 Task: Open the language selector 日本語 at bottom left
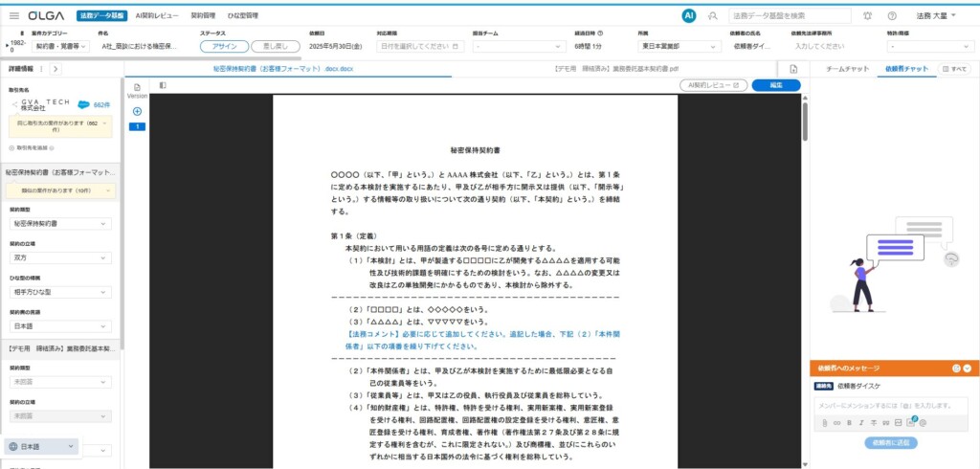42,446
